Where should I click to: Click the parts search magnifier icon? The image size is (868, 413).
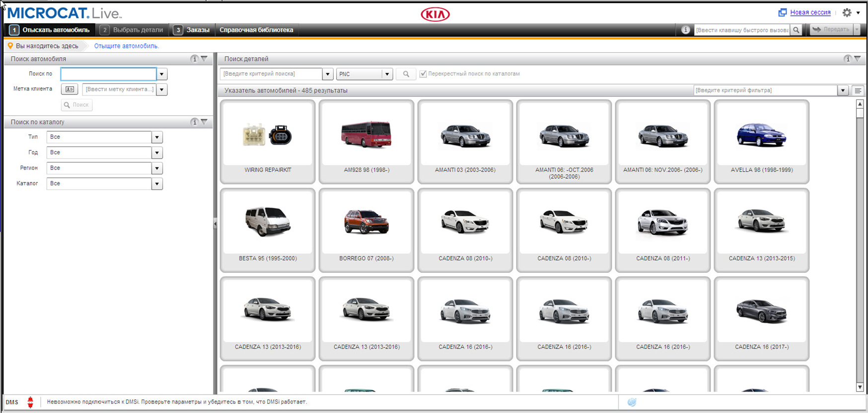point(406,74)
